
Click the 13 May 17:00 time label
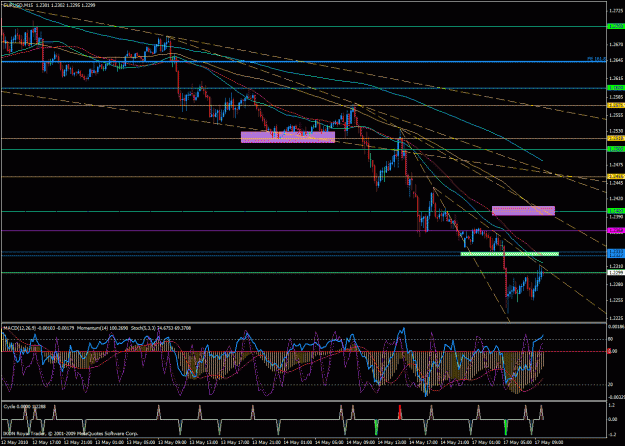235,442
